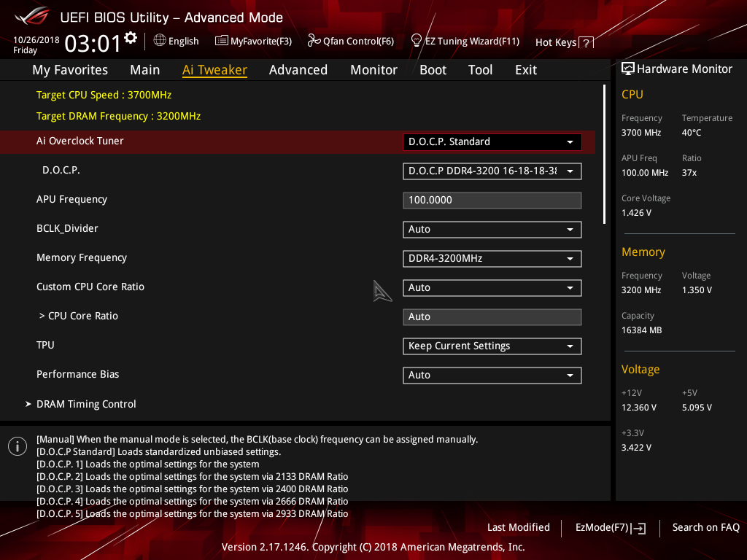747x560 pixels.
Task: Open Ai Overclock Tuner dropdown
Action: click(492, 142)
